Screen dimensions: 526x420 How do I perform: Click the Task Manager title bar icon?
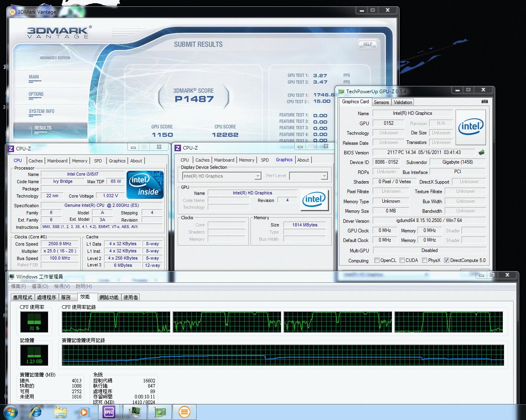point(11,276)
